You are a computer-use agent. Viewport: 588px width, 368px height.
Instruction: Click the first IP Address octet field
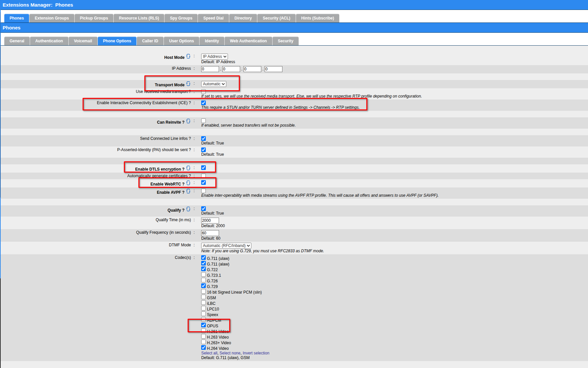(x=210, y=69)
